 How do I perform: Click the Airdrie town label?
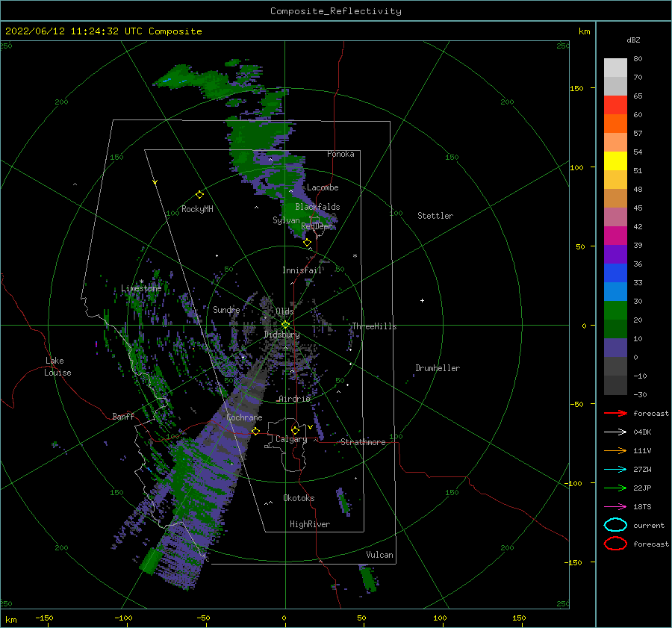(x=294, y=399)
